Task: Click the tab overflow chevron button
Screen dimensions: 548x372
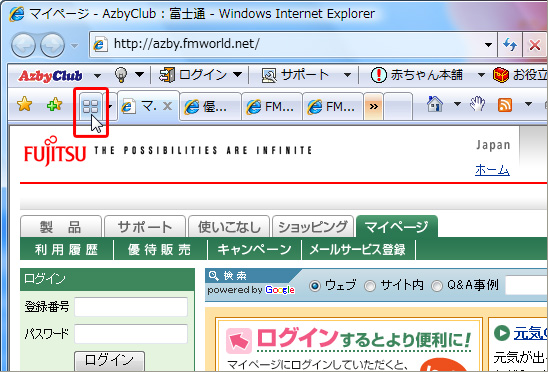Action: pos(373,107)
